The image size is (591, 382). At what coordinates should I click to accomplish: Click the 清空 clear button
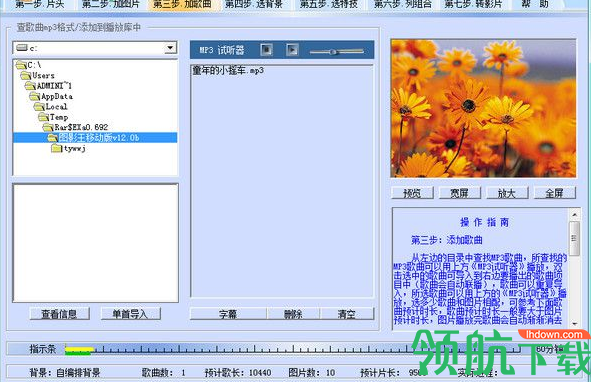pos(347,314)
